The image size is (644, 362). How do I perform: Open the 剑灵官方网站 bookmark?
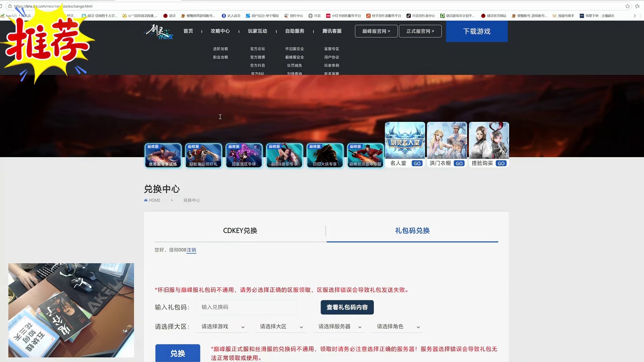click(x=494, y=16)
